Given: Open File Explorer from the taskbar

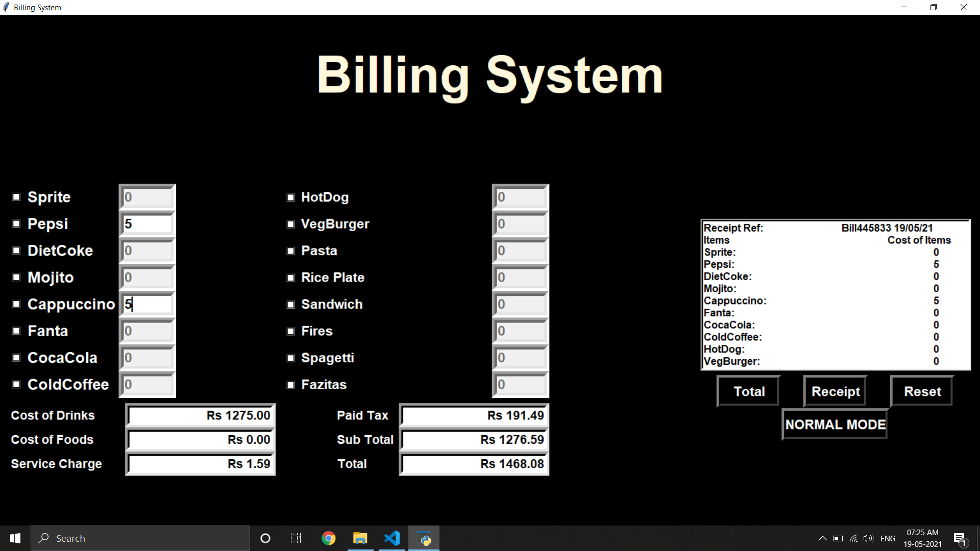Looking at the screenshot, I should pos(360,538).
